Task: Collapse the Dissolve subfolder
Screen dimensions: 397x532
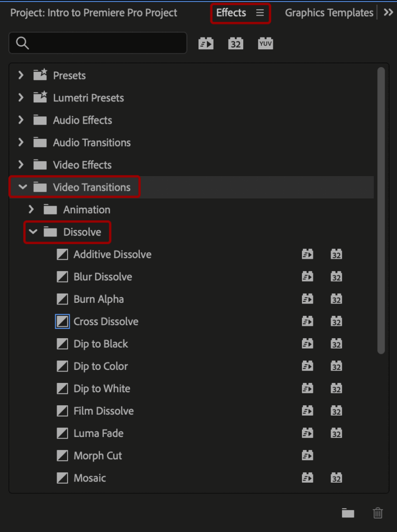Action: click(33, 232)
